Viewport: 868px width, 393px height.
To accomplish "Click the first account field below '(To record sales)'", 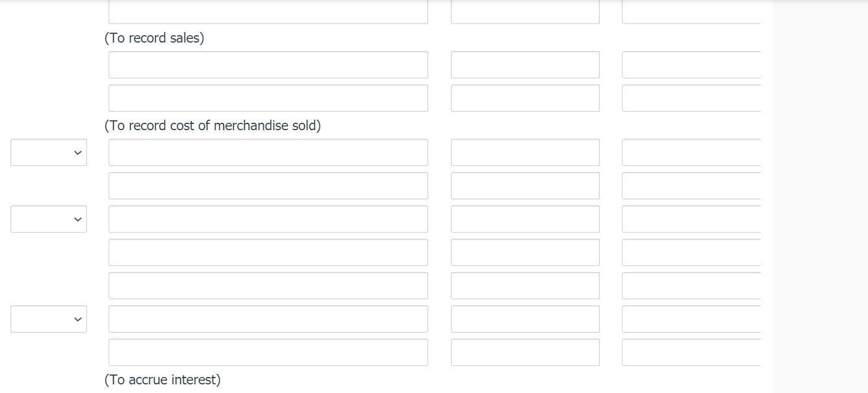I will [268, 64].
